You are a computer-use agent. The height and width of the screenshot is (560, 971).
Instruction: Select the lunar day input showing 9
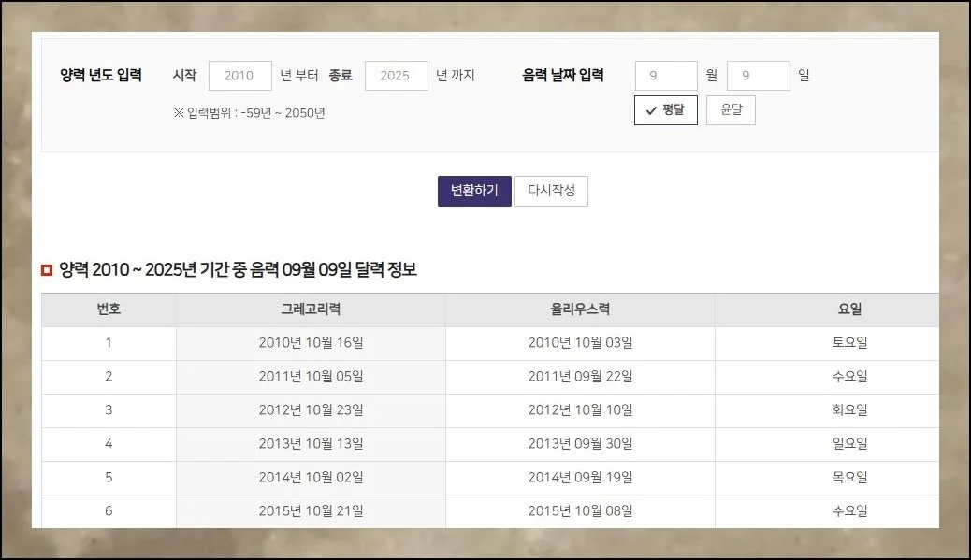tap(758, 76)
